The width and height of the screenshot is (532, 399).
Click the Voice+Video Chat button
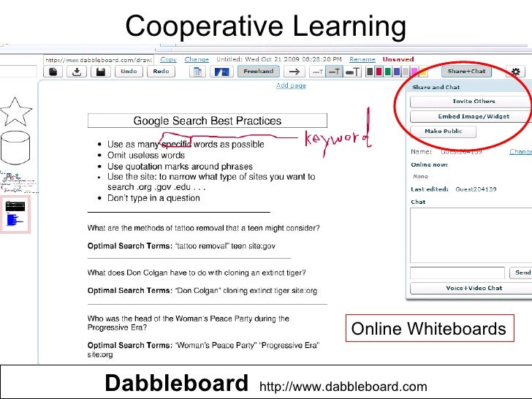[x=471, y=288]
